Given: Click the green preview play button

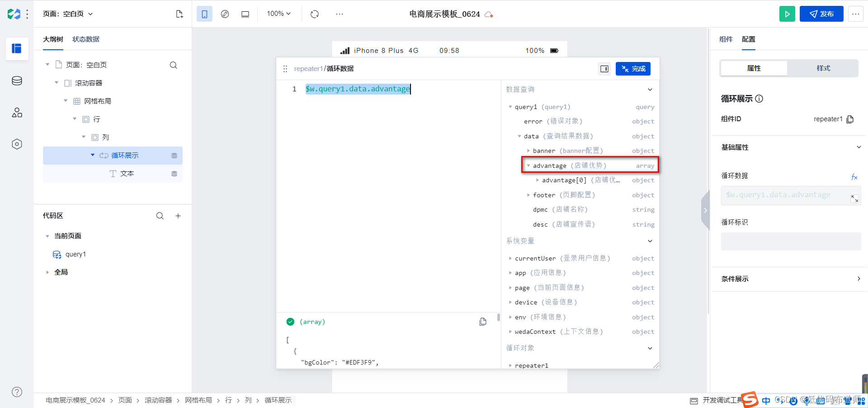Looking at the screenshot, I should coord(787,14).
